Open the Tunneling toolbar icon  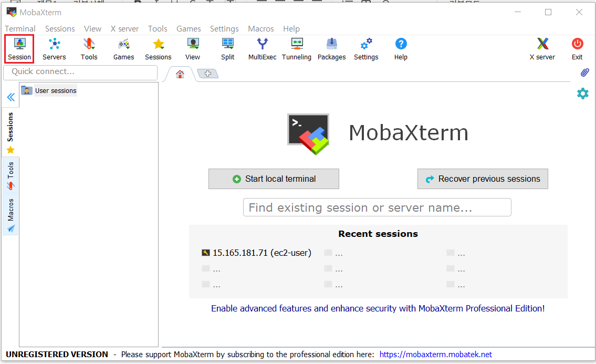coord(297,49)
